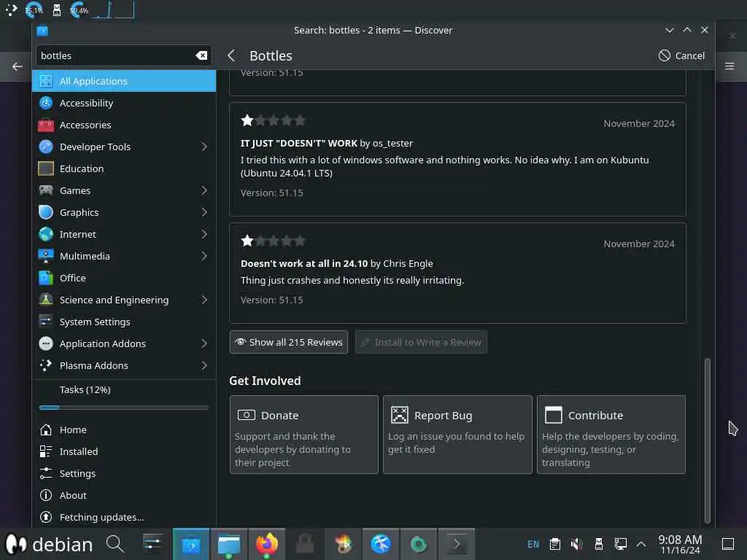Viewport: 747px width, 560px height.
Task: Open System Settings category
Action: pos(124,322)
